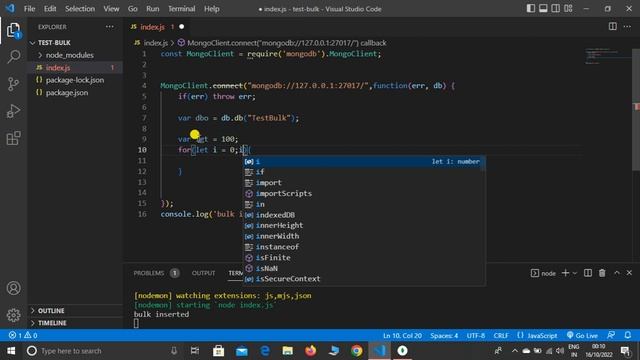The image size is (640, 360).
Task: Open the feedback icon in status bar
Action: click(611, 335)
